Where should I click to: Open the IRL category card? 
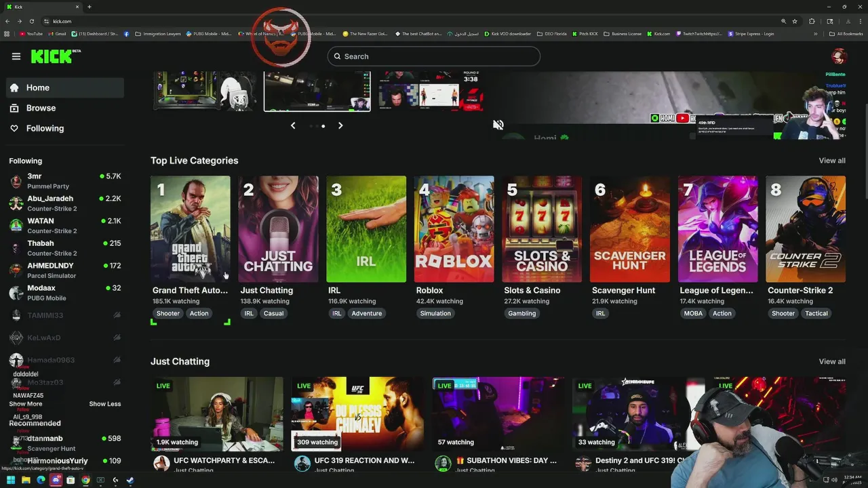pyautogui.click(x=366, y=229)
